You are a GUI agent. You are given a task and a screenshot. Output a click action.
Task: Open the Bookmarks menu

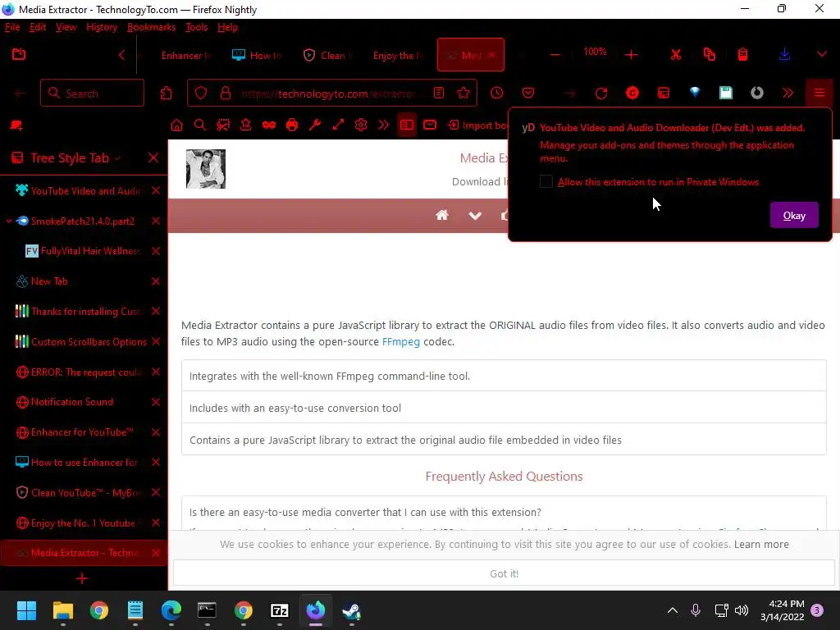[151, 27]
